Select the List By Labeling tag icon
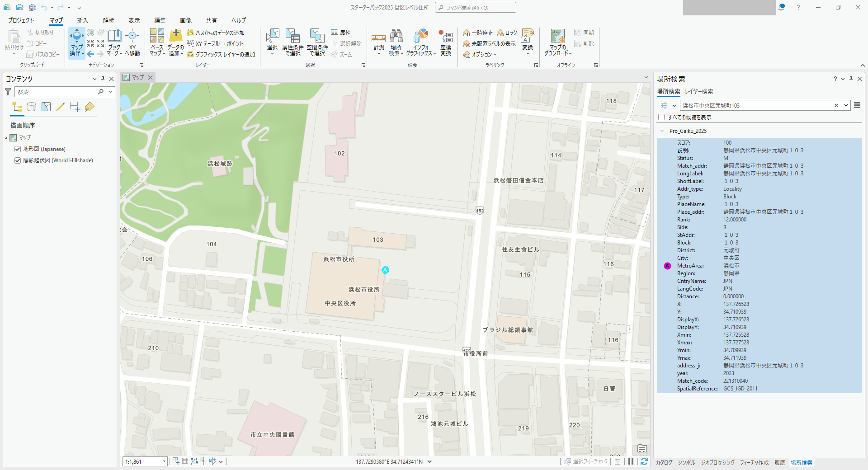 coord(90,107)
